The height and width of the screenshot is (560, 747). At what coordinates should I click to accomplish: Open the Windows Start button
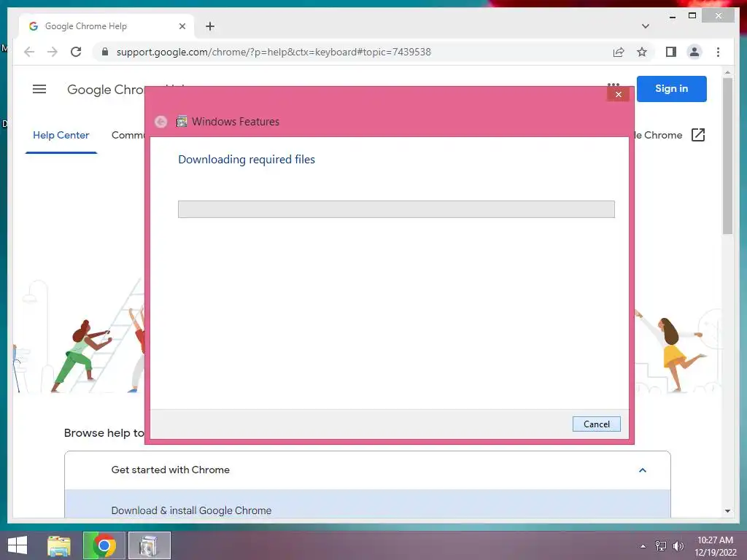(x=18, y=545)
